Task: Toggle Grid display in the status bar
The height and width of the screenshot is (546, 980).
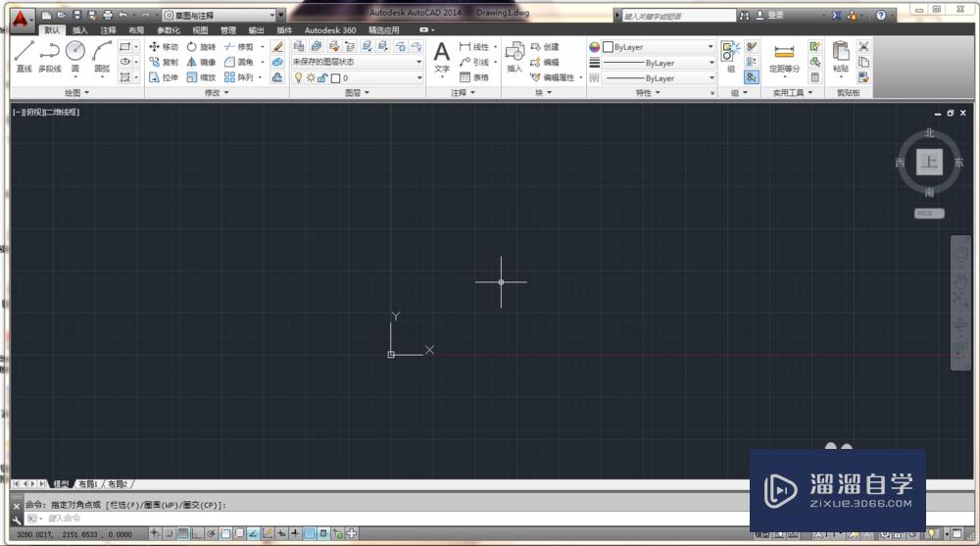Action: [x=184, y=533]
